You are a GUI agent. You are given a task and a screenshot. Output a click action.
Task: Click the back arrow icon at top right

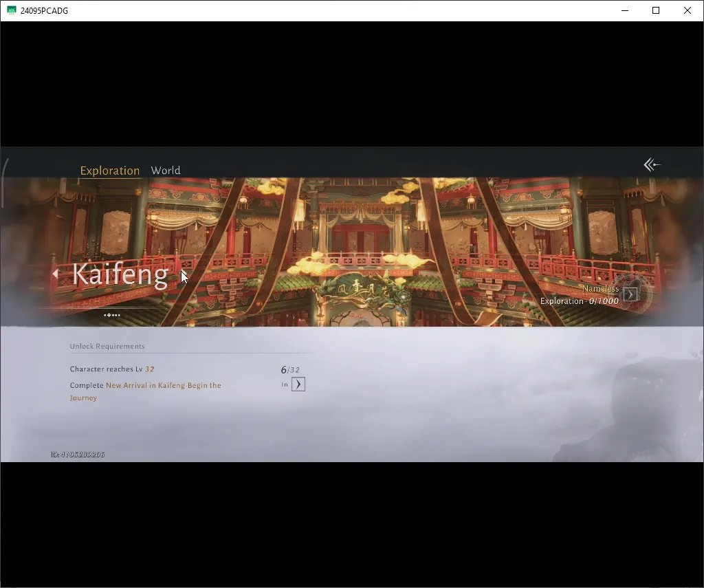[652, 165]
